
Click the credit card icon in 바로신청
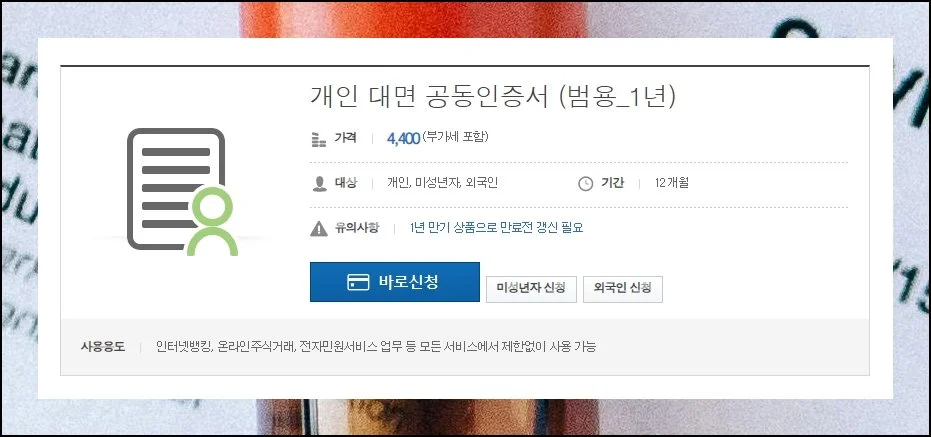(x=359, y=282)
